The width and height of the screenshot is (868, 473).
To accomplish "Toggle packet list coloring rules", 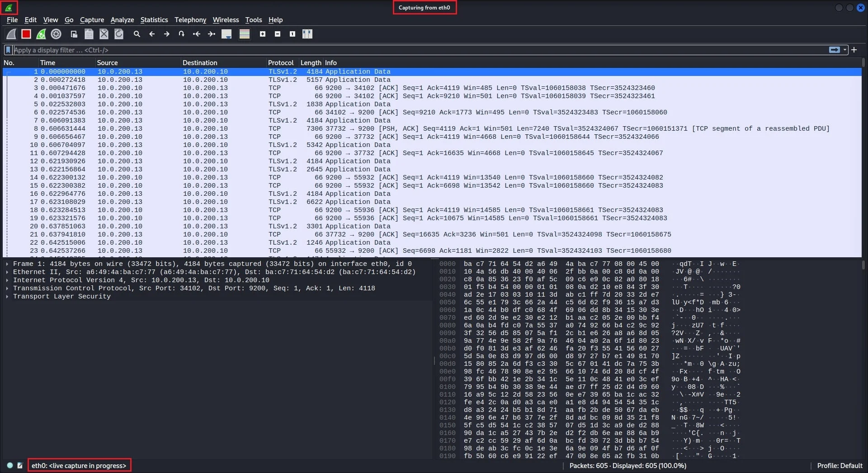I will (245, 34).
